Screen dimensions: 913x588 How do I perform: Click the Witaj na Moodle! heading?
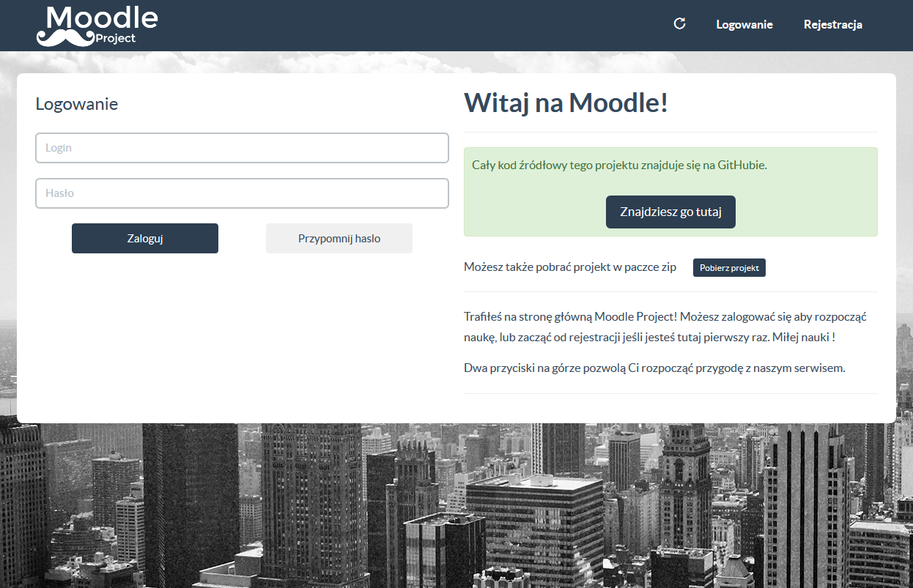coord(566,103)
